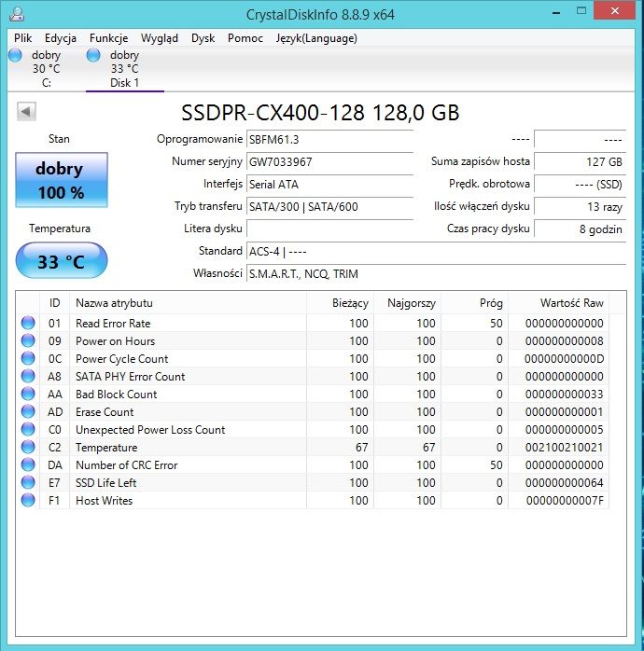Minimize the CrystalDiskInfo window

pyautogui.click(x=556, y=12)
